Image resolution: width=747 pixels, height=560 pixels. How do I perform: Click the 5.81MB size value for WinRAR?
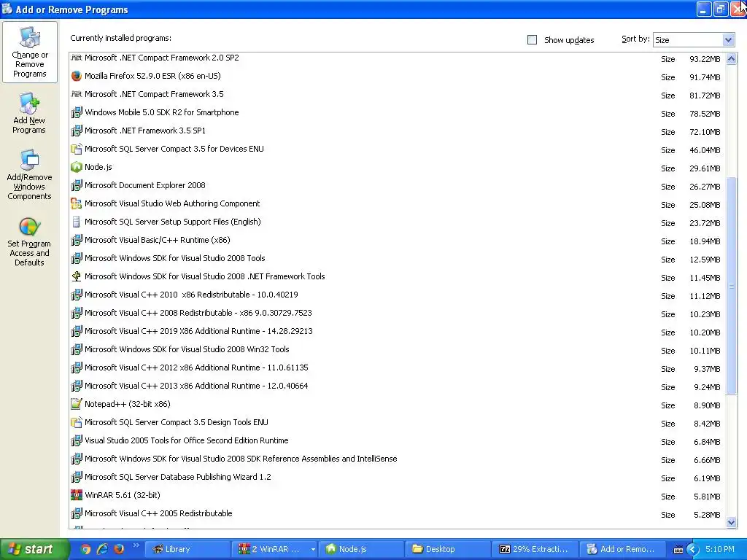pyautogui.click(x=707, y=497)
